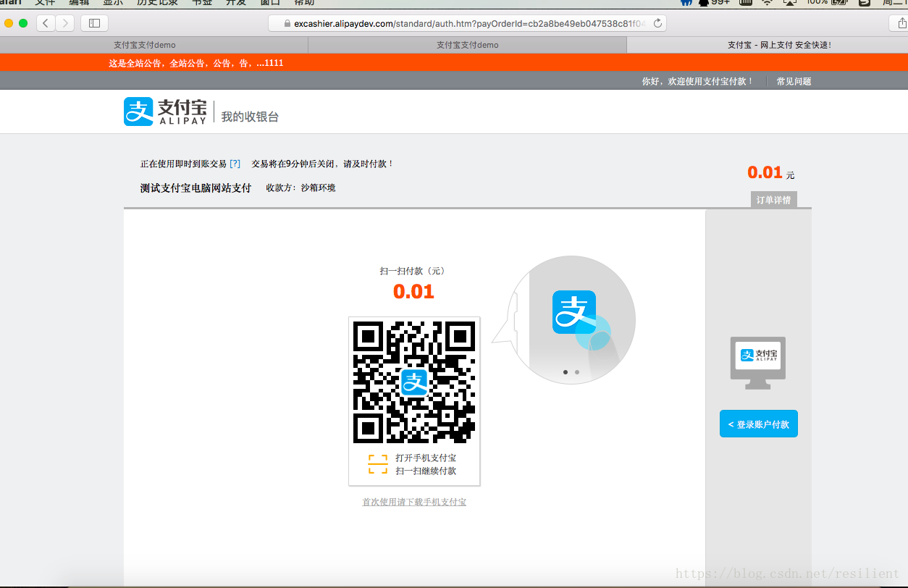Switch to second 支付宝支付demo tab

pos(468,45)
